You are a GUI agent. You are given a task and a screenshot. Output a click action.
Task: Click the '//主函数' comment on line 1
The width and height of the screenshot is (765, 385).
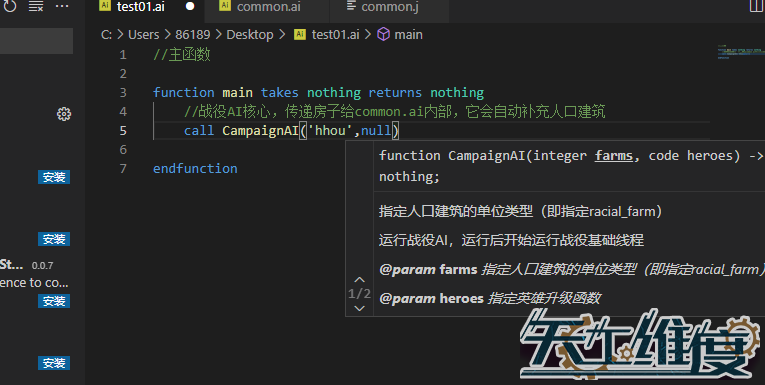point(181,55)
